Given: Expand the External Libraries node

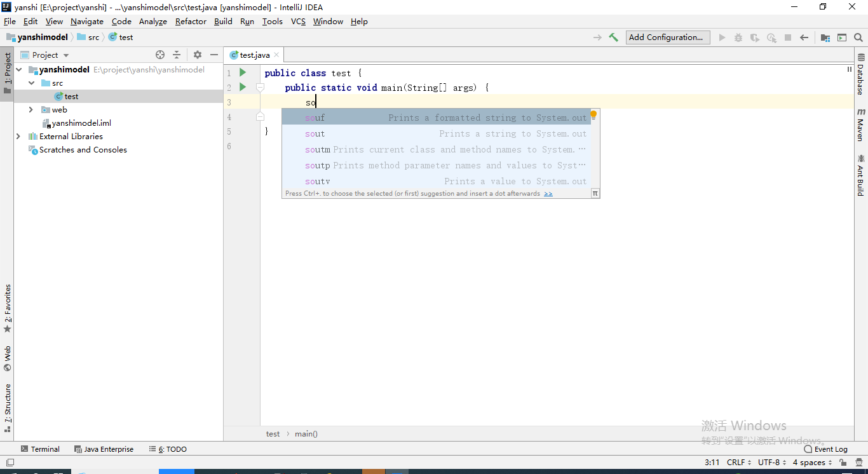Looking at the screenshot, I should coord(18,137).
